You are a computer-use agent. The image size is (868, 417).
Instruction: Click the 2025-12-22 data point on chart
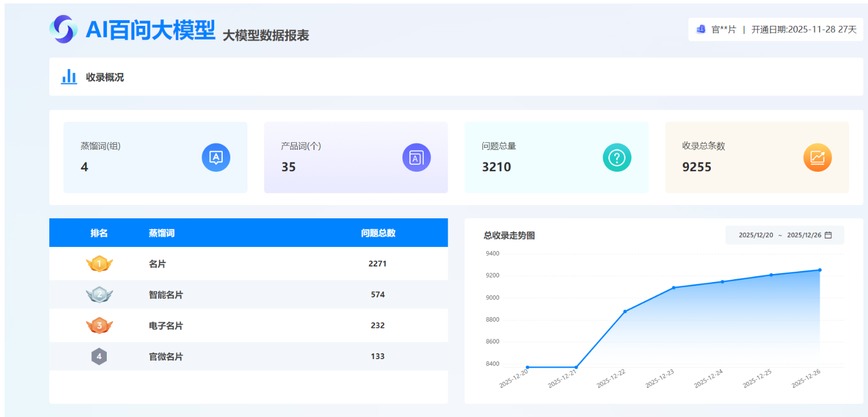click(x=625, y=311)
